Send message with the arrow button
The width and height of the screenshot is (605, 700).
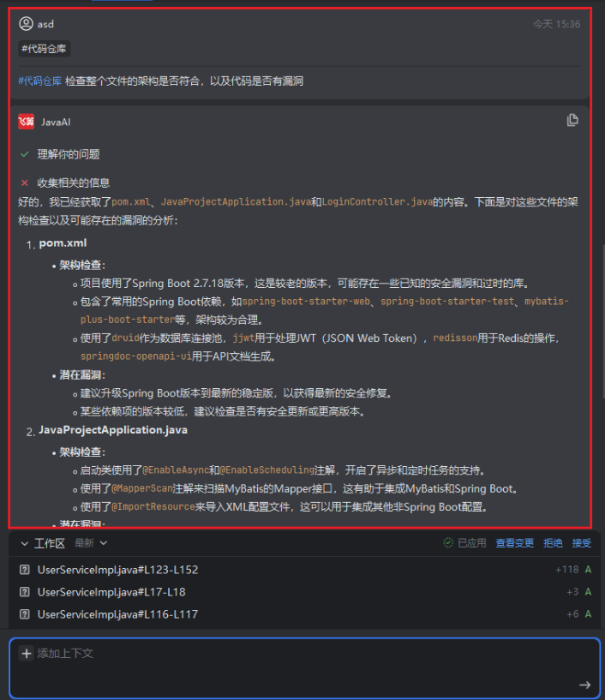(x=585, y=685)
